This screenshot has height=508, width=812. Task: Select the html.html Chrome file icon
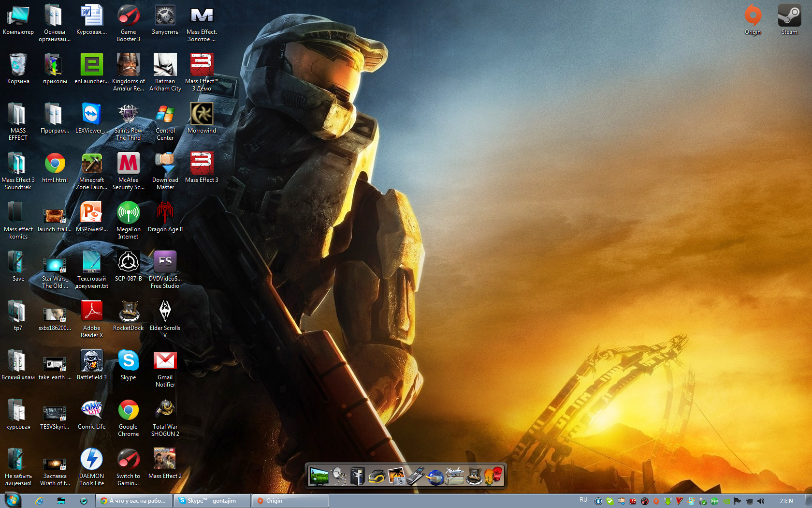(55, 167)
